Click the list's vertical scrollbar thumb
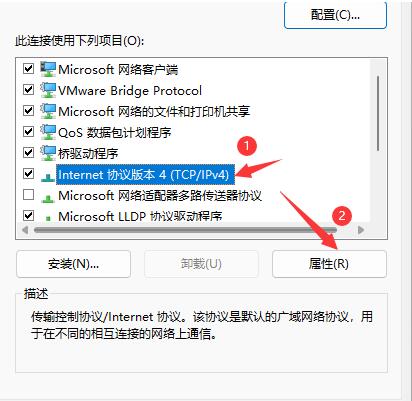Image resolution: width=412 pixels, height=401 pixels. pyautogui.click(x=378, y=113)
